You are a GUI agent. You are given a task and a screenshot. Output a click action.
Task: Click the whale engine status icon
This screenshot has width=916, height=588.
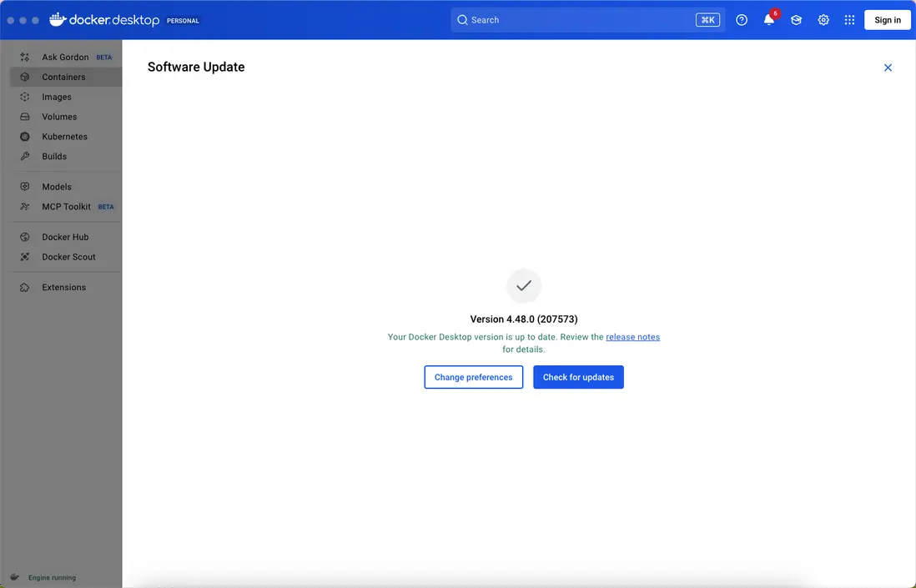15,577
